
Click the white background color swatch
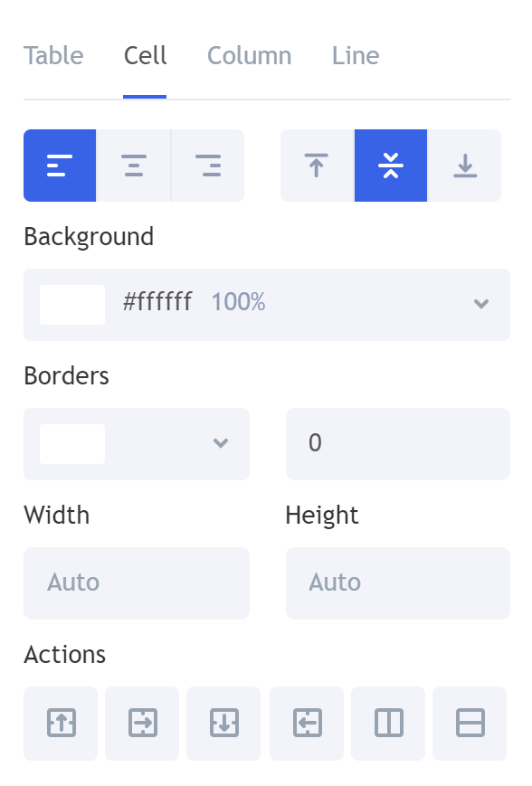pyautogui.click(x=72, y=305)
